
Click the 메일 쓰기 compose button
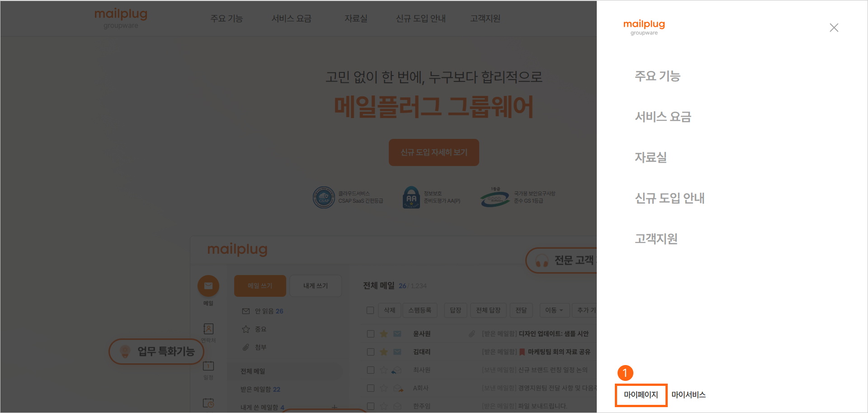(x=260, y=286)
